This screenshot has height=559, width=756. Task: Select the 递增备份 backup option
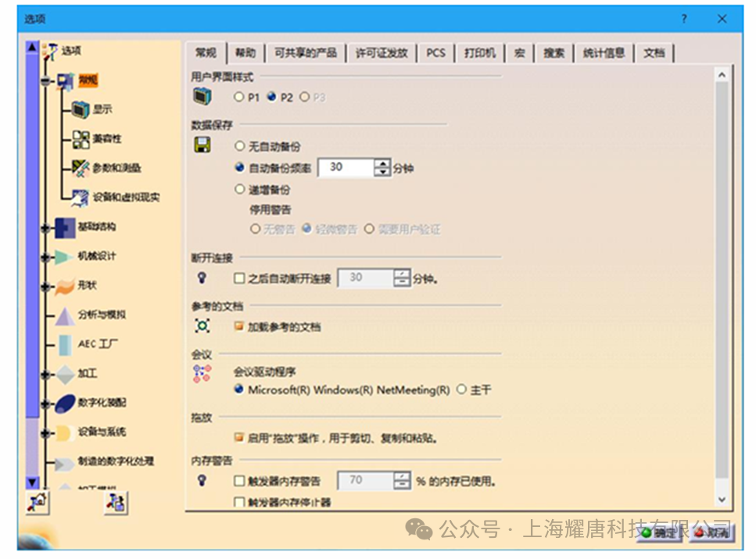[241, 188]
